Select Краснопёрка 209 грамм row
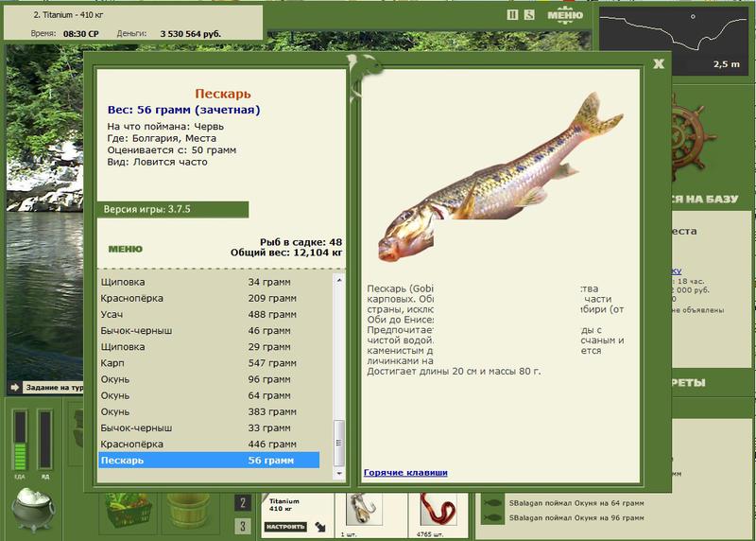 click(209, 298)
